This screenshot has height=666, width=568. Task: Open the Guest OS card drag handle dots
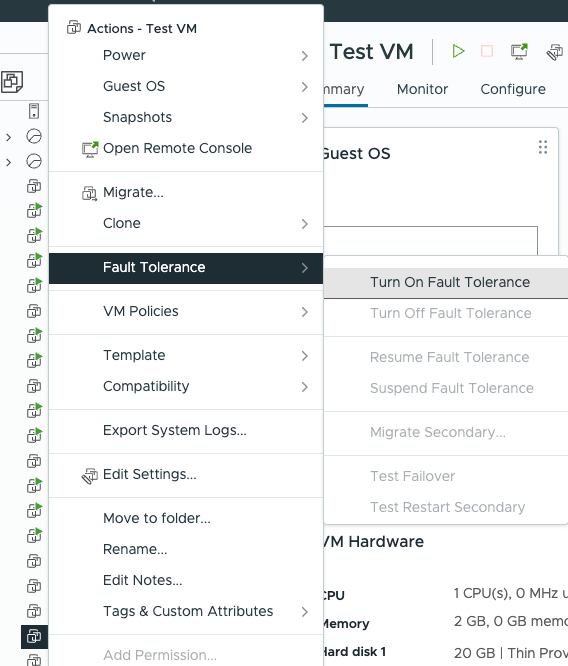543,147
